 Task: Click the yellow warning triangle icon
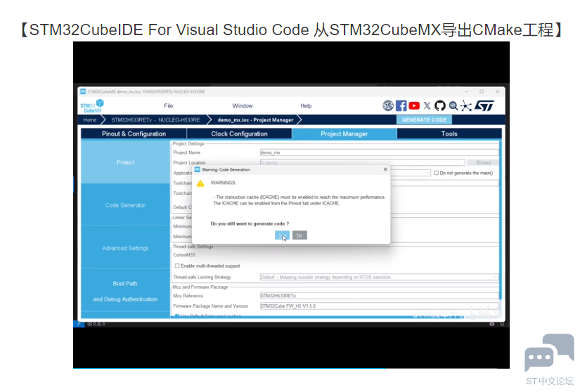pyautogui.click(x=200, y=183)
